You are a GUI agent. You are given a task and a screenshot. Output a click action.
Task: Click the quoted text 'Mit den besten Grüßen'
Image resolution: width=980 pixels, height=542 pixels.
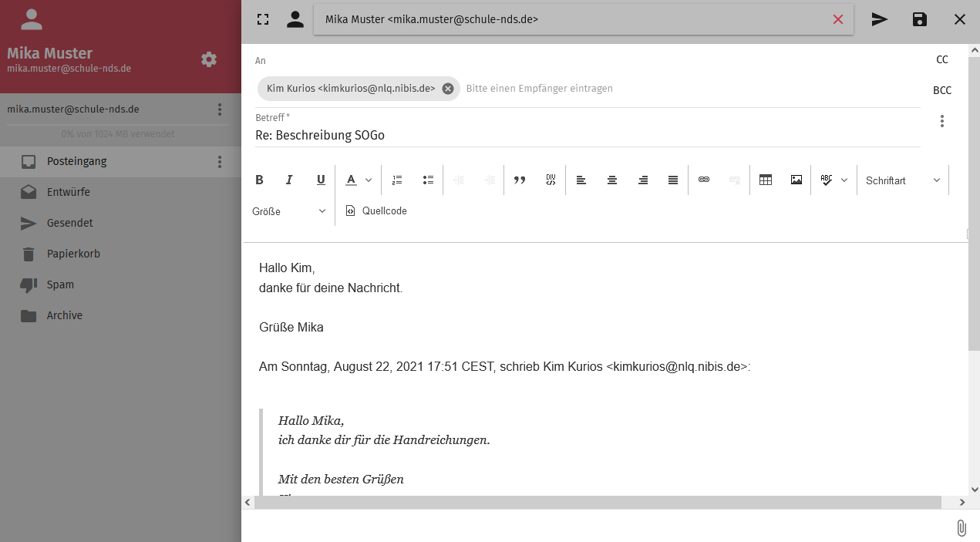pos(341,479)
